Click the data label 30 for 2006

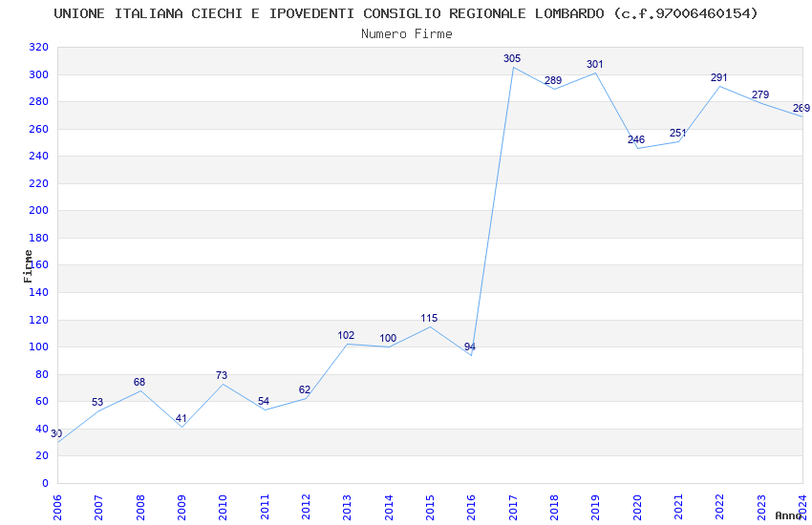point(56,433)
